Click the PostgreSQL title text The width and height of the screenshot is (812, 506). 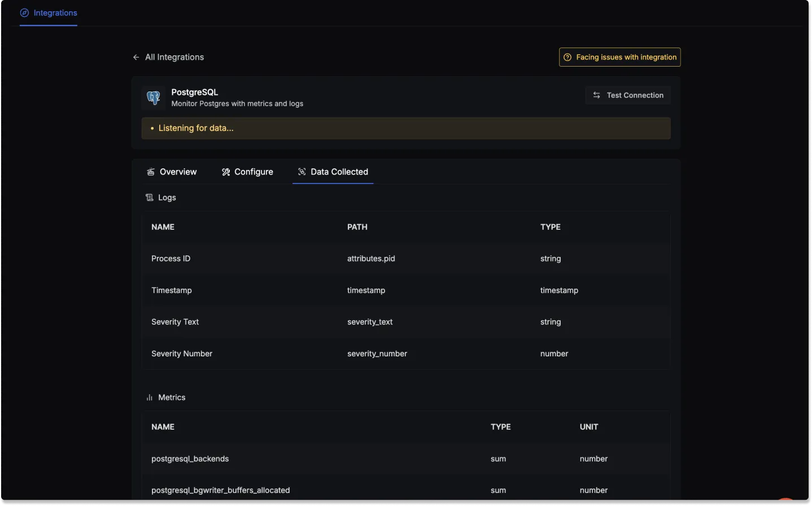coord(195,92)
